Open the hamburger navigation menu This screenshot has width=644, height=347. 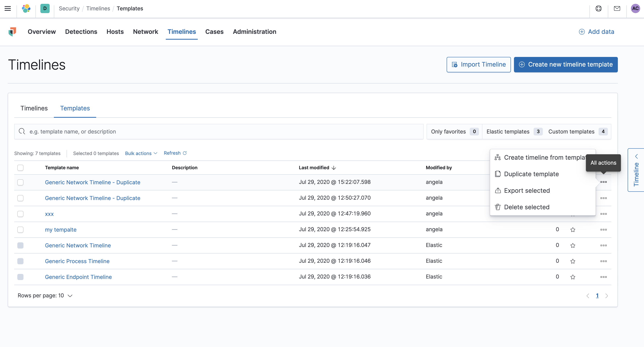[x=8, y=8]
